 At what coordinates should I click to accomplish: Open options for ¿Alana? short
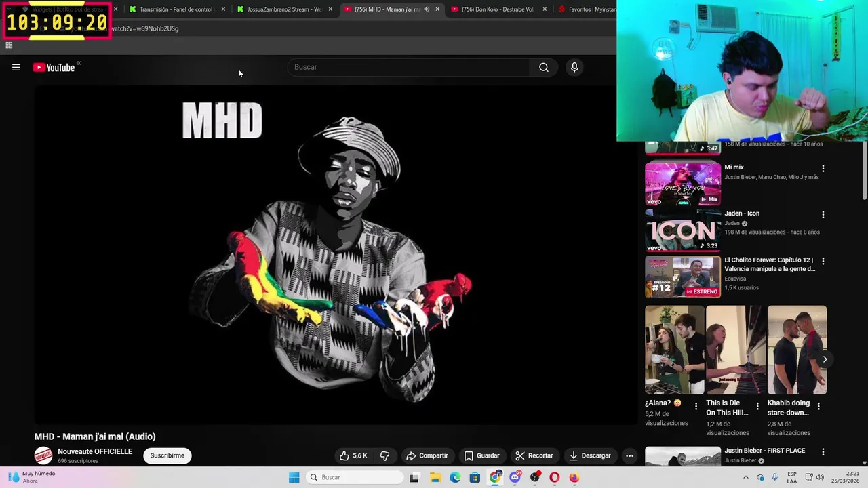(x=696, y=407)
